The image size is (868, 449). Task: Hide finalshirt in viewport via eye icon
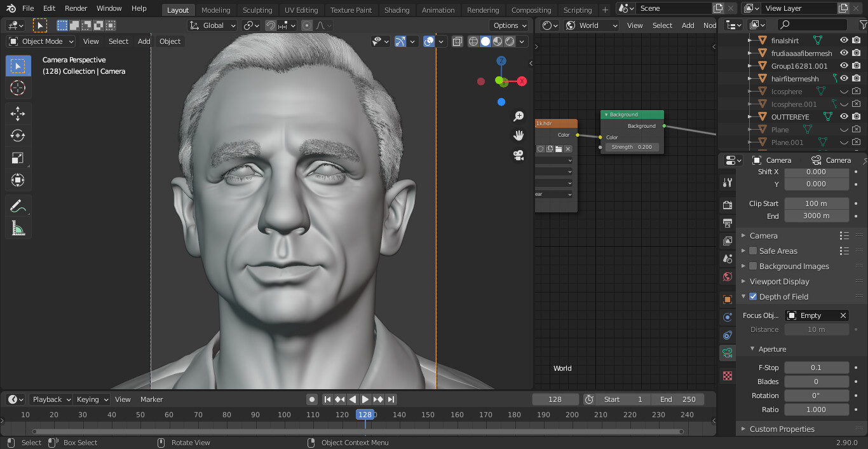(x=844, y=40)
